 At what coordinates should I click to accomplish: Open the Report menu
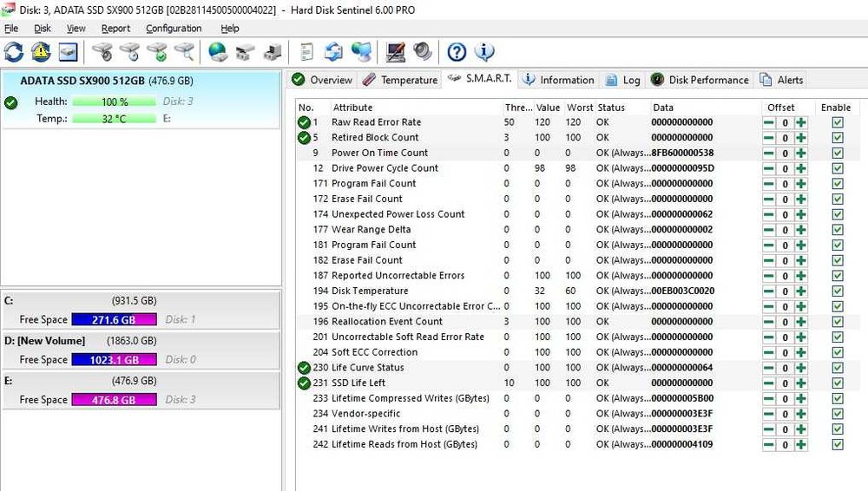click(x=115, y=29)
